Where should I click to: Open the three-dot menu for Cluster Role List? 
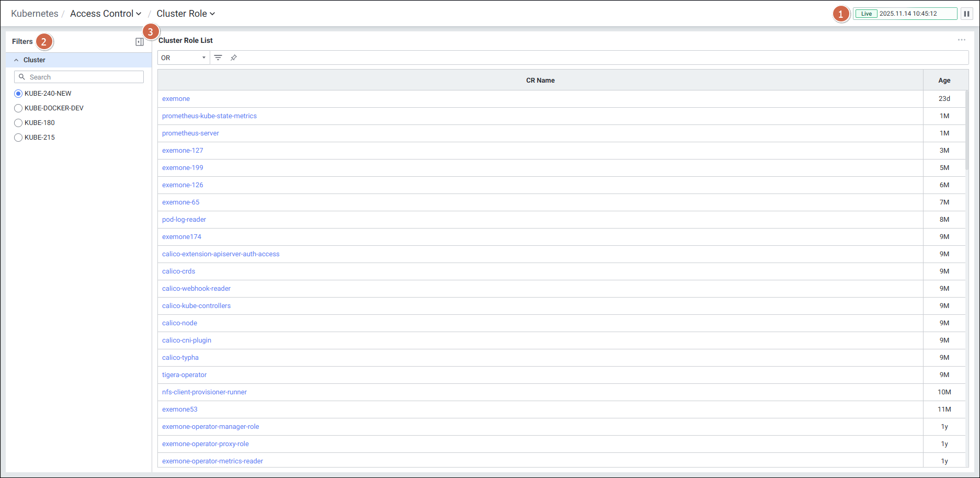pos(961,40)
